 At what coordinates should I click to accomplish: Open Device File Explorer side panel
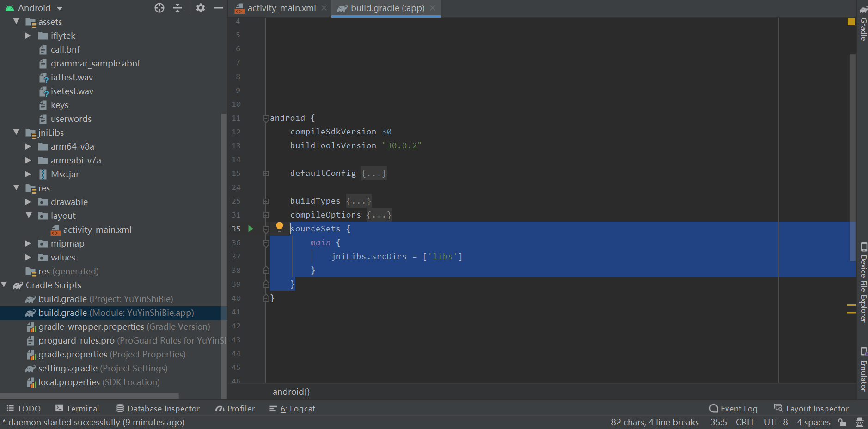click(863, 283)
